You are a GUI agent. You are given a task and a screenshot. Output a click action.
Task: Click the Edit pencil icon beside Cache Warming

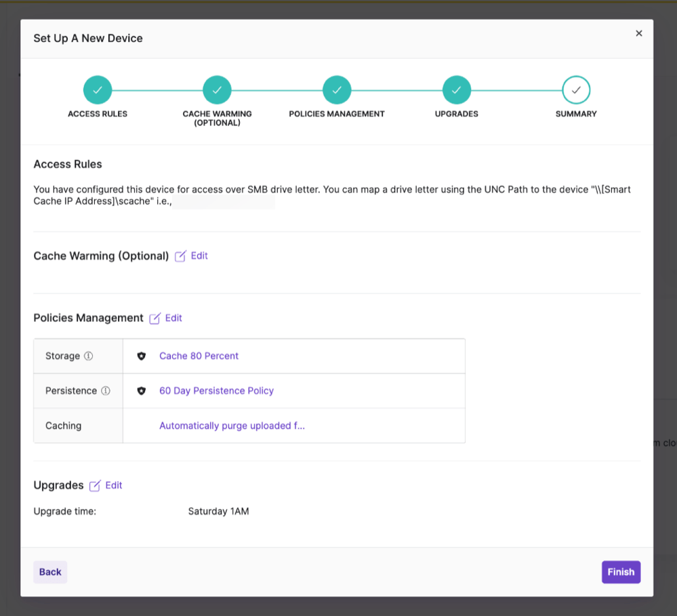point(180,255)
